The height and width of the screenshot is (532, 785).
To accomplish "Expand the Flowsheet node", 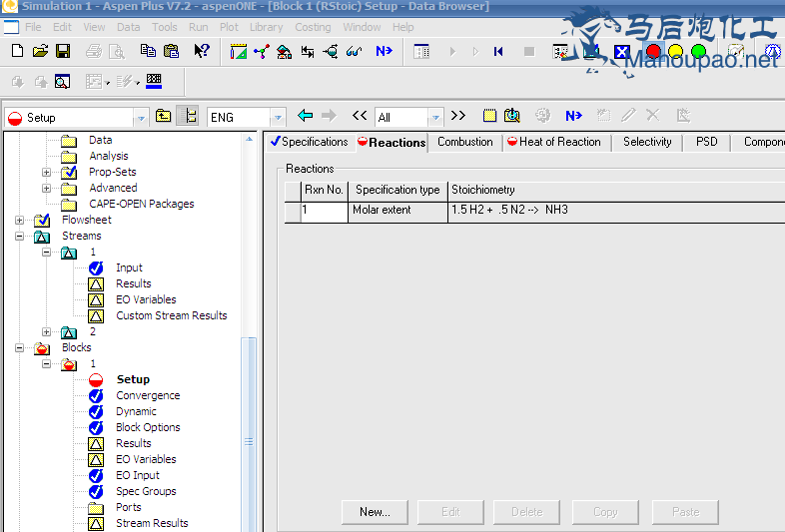I will point(19,221).
